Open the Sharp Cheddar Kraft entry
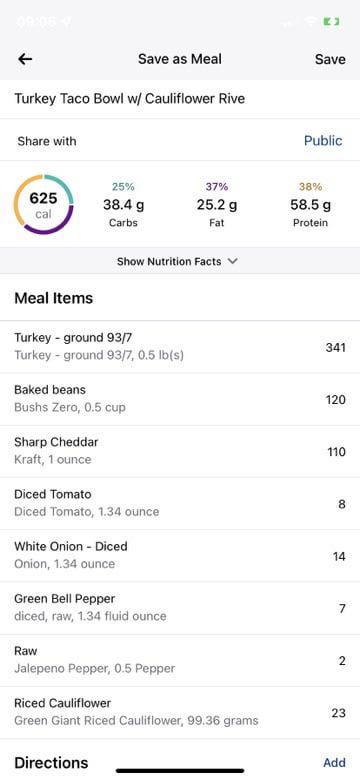 tap(180, 451)
